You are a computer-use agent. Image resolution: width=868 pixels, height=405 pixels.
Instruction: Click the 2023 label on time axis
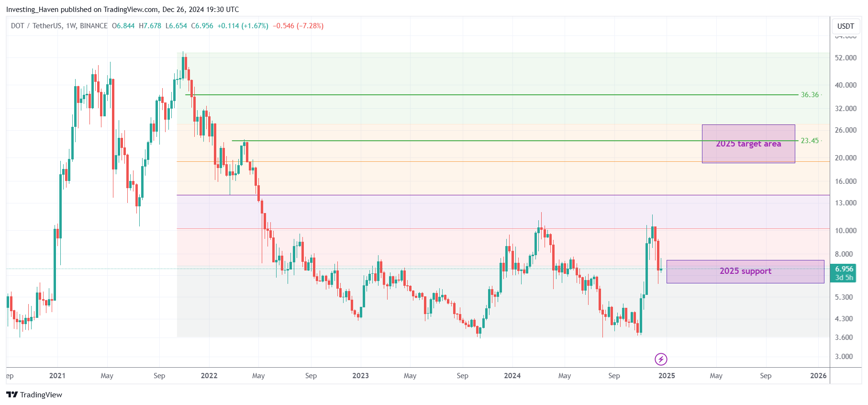coord(361,376)
